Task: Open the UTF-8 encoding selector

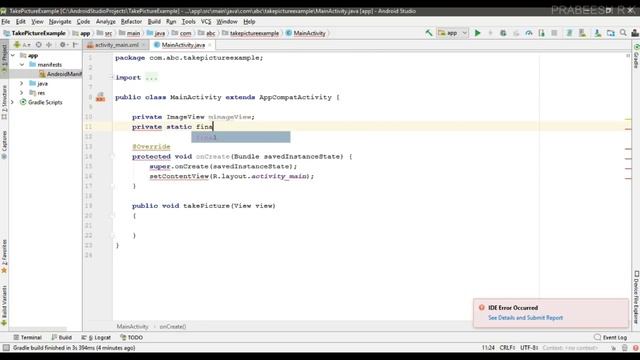Action: tap(529, 348)
